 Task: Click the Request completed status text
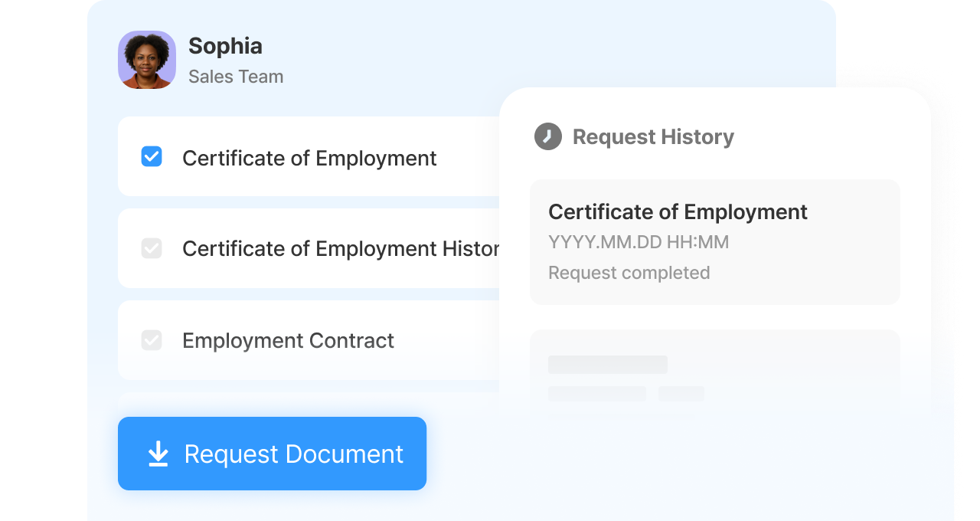point(629,273)
